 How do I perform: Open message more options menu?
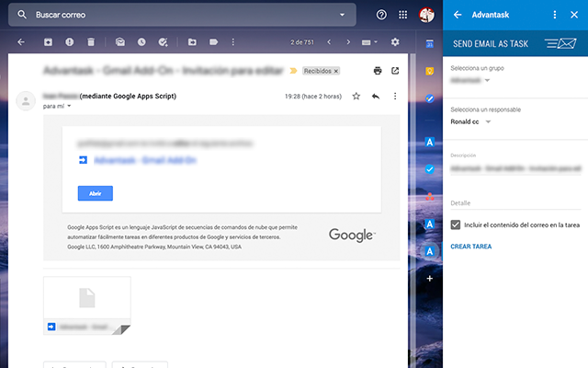point(395,97)
